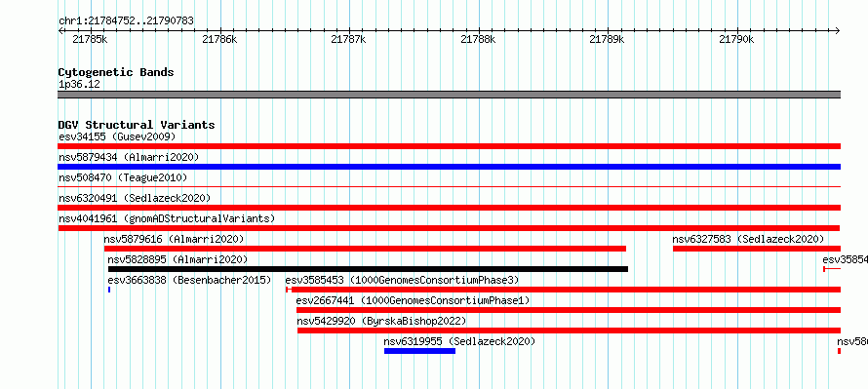The height and width of the screenshot is (389, 868).
Task: Select the tiny red nsv58 marker
Action: [x=839, y=351]
